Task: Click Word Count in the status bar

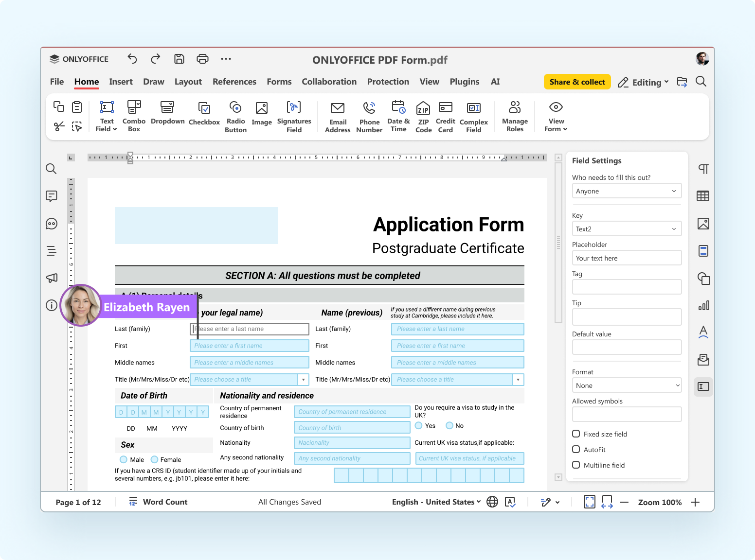Action: point(158,502)
